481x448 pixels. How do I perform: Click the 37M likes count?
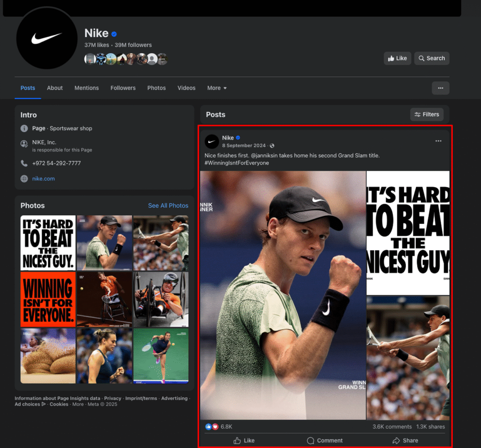pyautogui.click(x=97, y=45)
